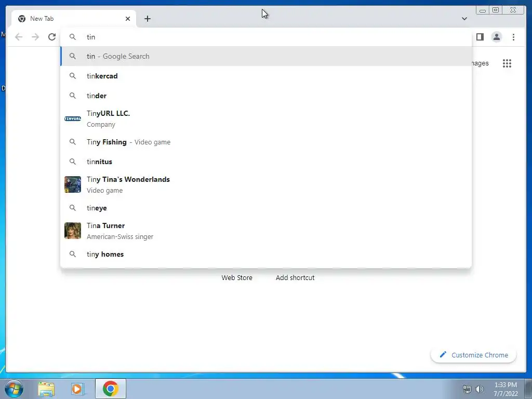Click the address bar containing 'tin'
The image size is (532, 399).
tap(266, 37)
